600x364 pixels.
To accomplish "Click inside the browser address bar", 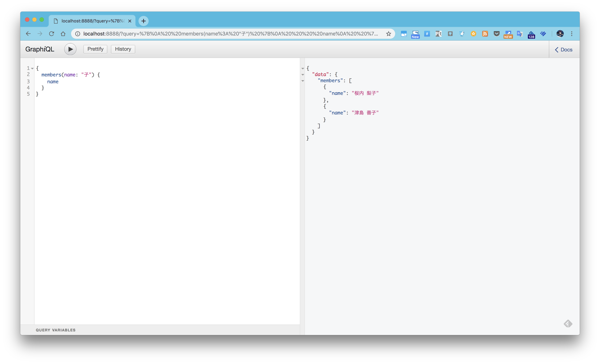I will click(219, 34).
